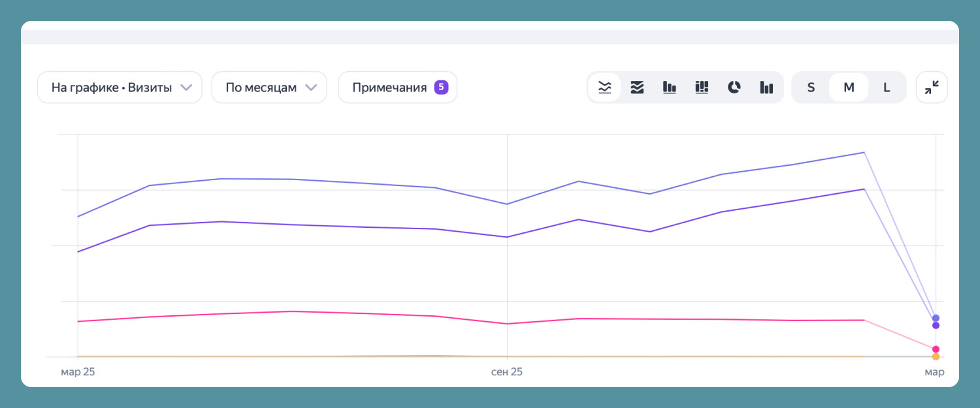Click the orange end point on the chart

coord(936,356)
